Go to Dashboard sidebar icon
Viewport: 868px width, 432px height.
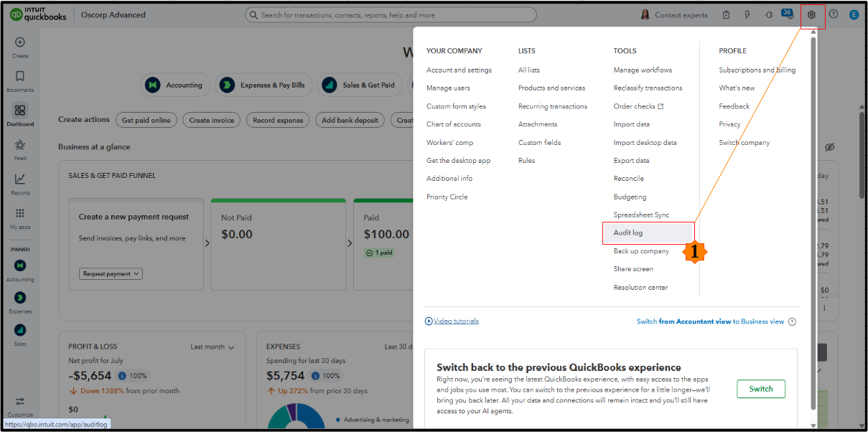tap(20, 111)
